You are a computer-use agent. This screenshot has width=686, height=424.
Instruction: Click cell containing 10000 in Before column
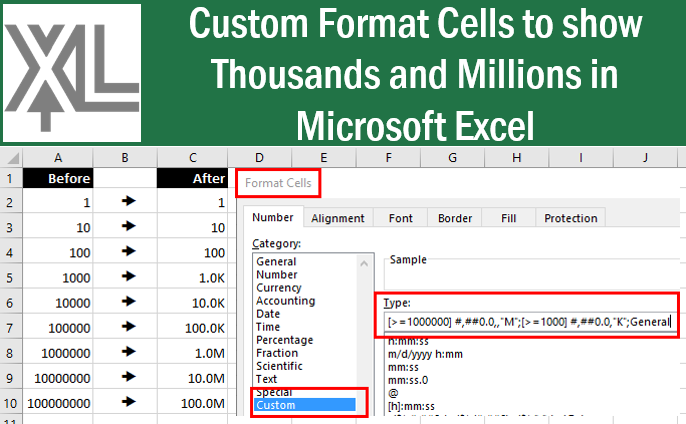58,303
